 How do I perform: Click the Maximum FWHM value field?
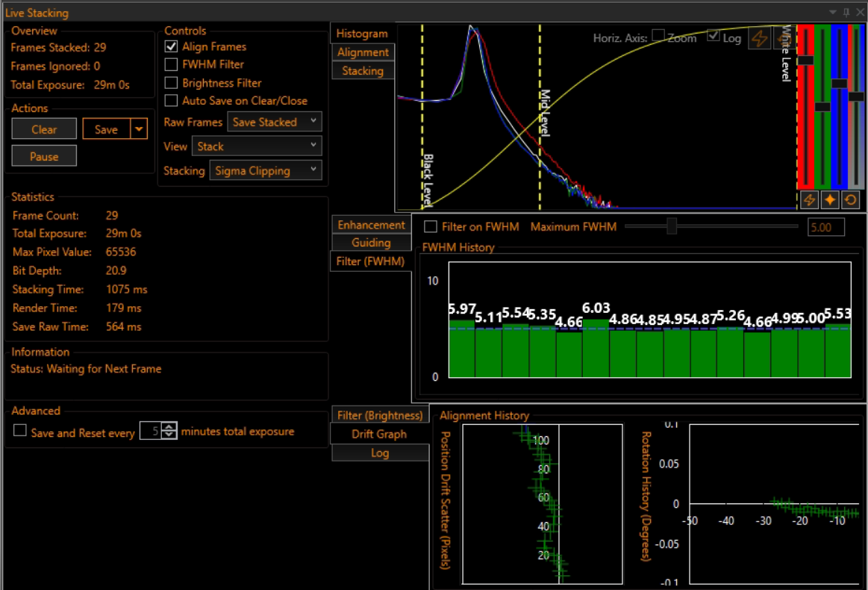[826, 227]
